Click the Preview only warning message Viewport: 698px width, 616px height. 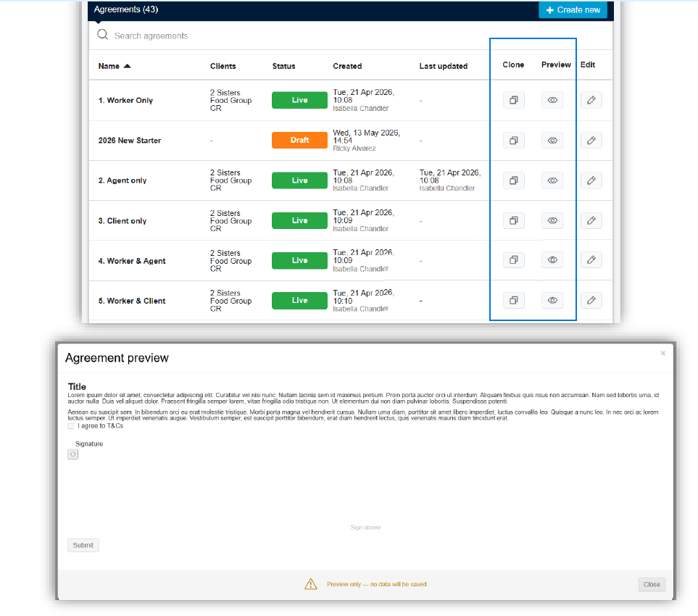377,584
